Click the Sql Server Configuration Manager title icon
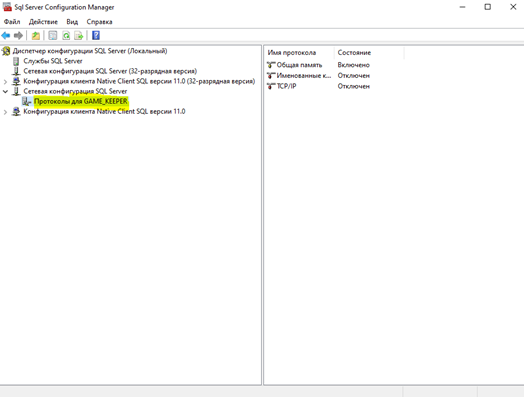The image size is (524, 397). click(x=7, y=7)
